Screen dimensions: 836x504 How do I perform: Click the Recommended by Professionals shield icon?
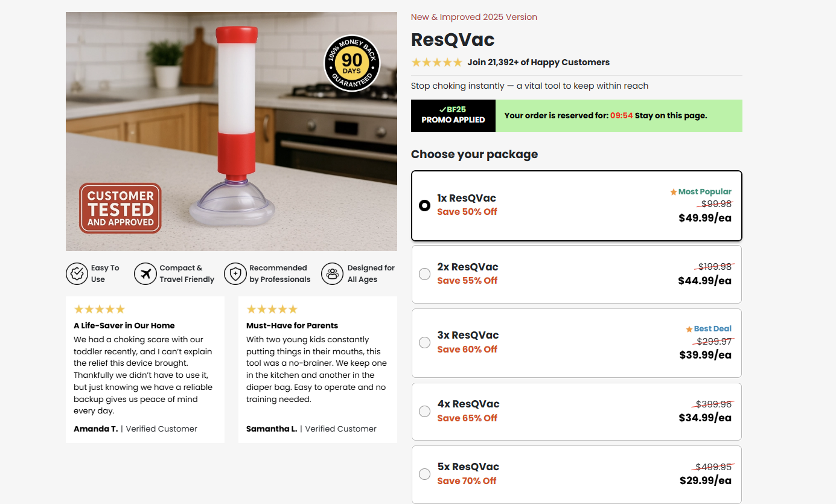point(235,273)
